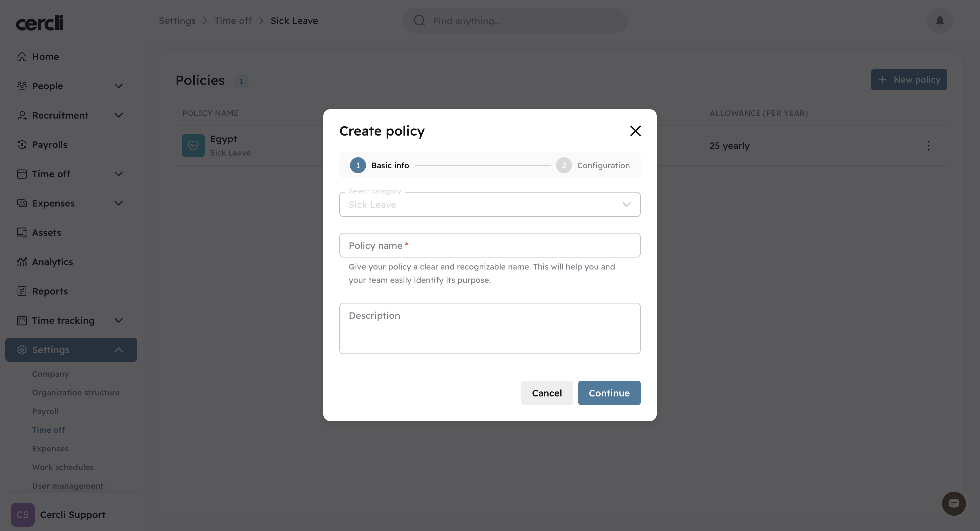Expand the Recruitment section chevron
This screenshot has height=531, width=980.
(x=119, y=115)
